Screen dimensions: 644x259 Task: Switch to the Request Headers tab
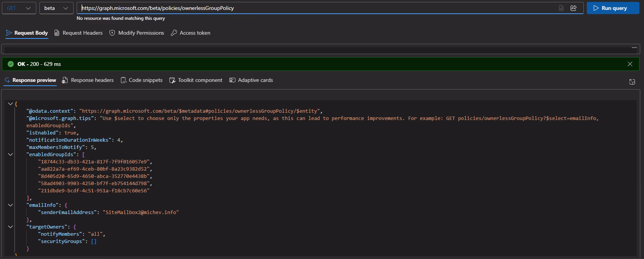coord(79,33)
